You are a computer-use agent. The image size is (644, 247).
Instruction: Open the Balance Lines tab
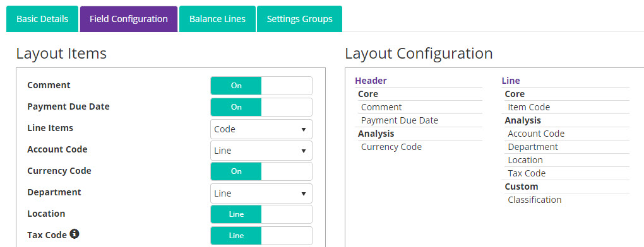tap(217, 19)
